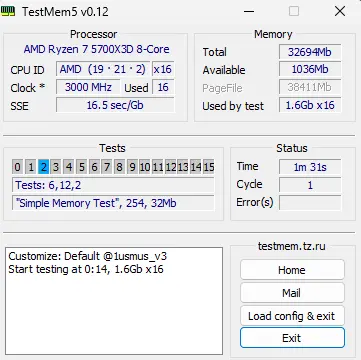This screenshot has height=360, width=361.
Task: Select test thread box 0
Action: point(18,167)
